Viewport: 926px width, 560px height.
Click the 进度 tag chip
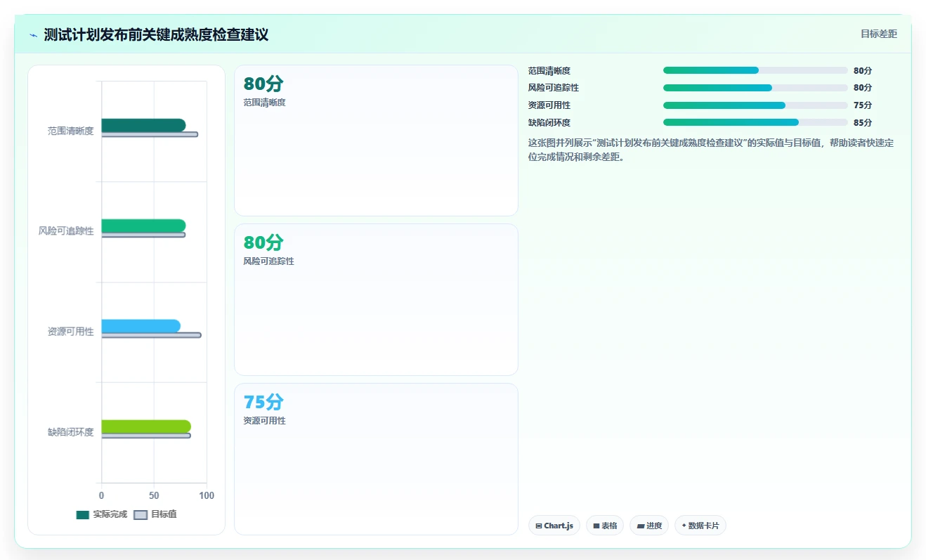[649, 526]
